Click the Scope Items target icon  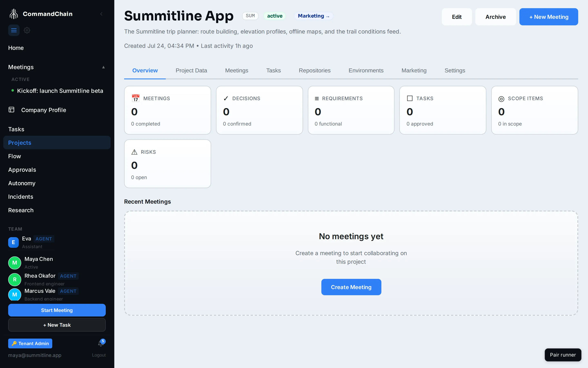click(501, 99)
